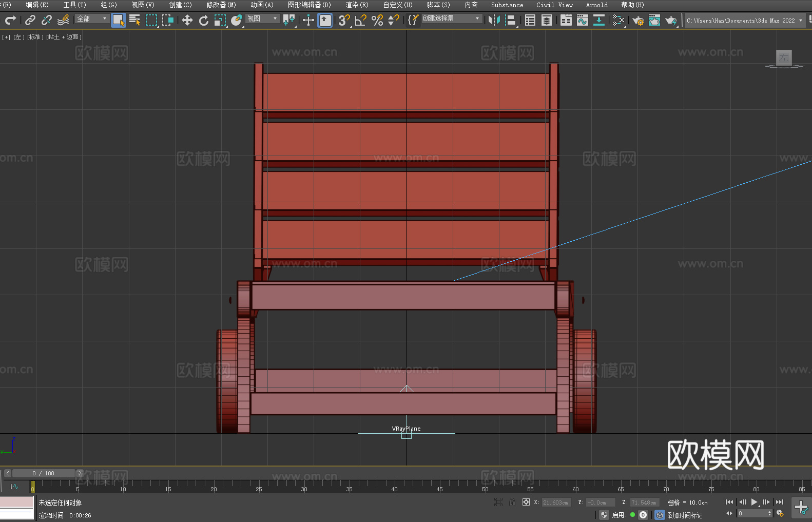
Task: Toggle the 3D Snaps button
Action: tap(344, 21)
